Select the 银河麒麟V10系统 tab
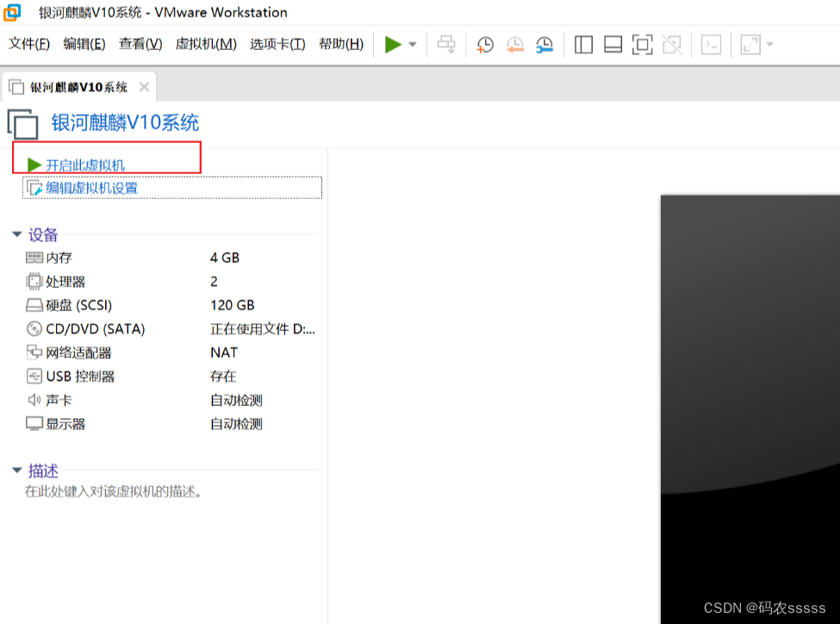840x624 pixels. click(78, 87)
